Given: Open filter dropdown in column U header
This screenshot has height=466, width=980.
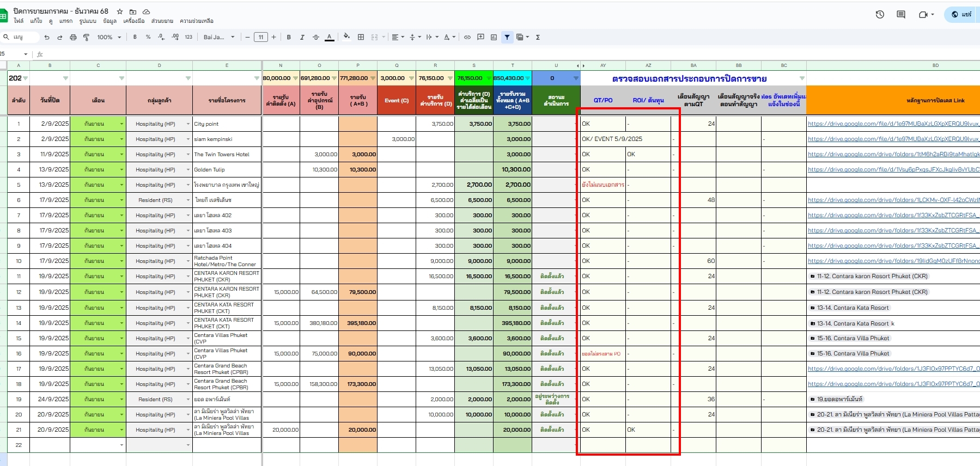Looking at the screenshot, I should (575, 78).
